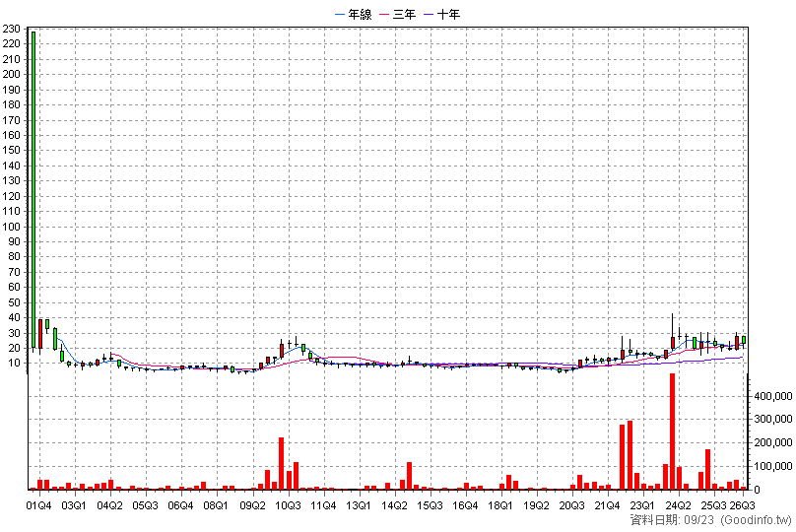Click the 年線 legend entry

click(354, 14)
